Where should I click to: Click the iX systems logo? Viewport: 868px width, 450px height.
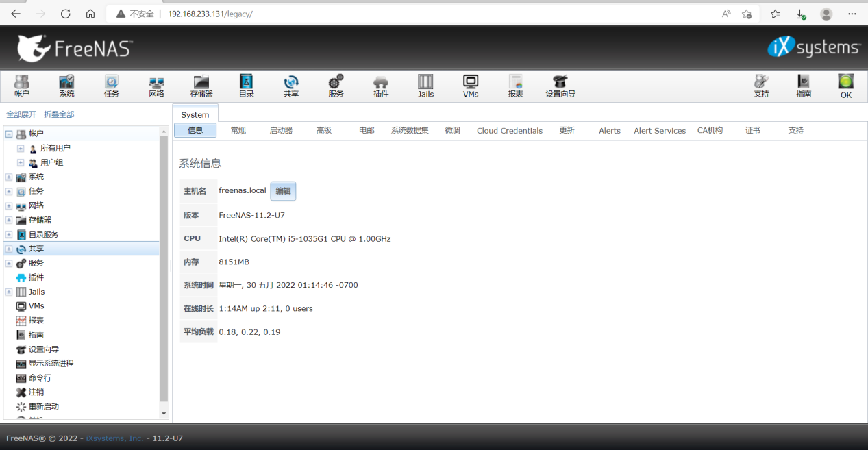(814, 47)
